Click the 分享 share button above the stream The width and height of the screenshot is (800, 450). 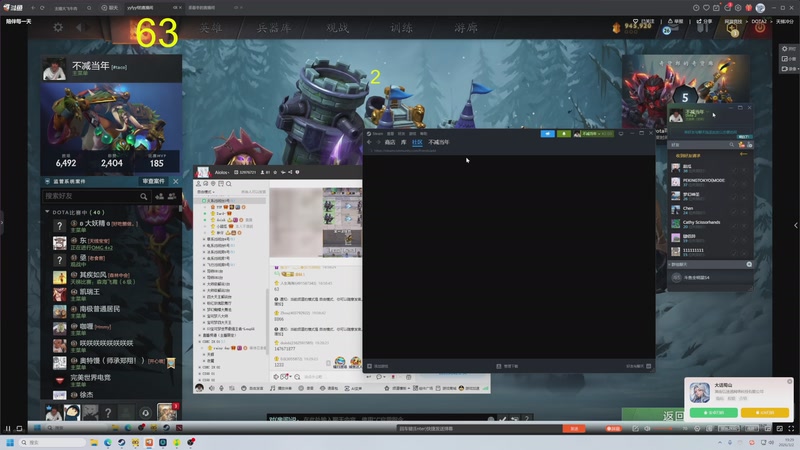point(704,21)
